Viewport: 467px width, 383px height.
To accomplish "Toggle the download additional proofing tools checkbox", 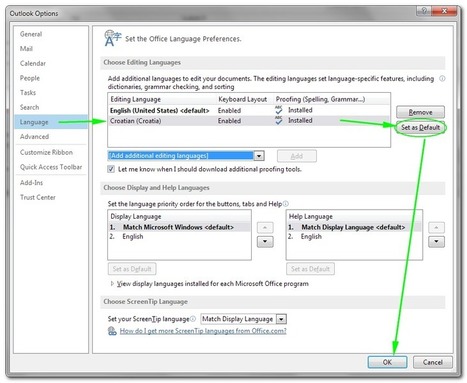I will coord(111,169).
